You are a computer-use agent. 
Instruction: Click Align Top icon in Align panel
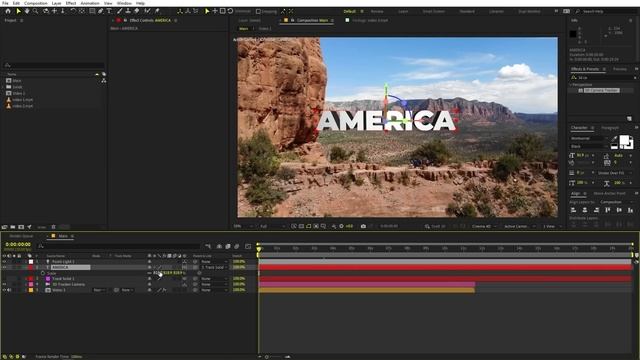607,210
